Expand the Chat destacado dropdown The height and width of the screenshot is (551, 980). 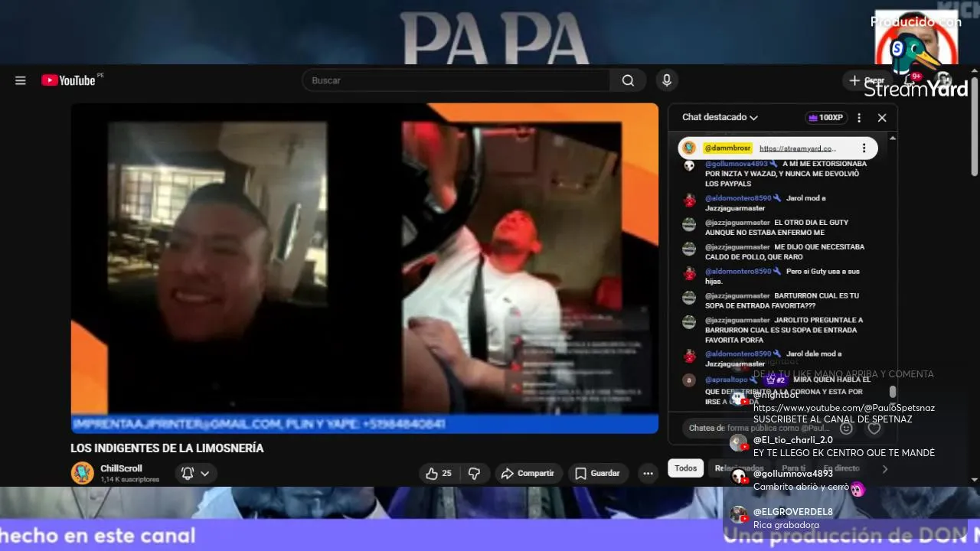point(720,117)
